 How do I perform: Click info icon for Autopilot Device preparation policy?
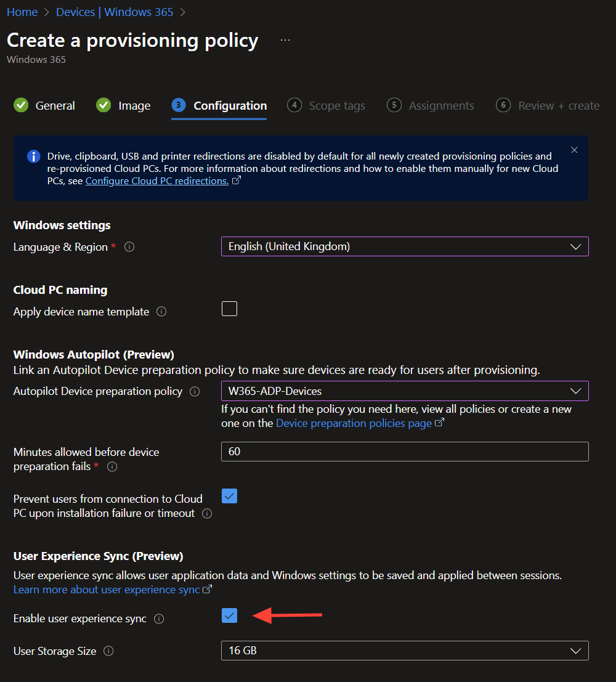[x=195, y=391]
